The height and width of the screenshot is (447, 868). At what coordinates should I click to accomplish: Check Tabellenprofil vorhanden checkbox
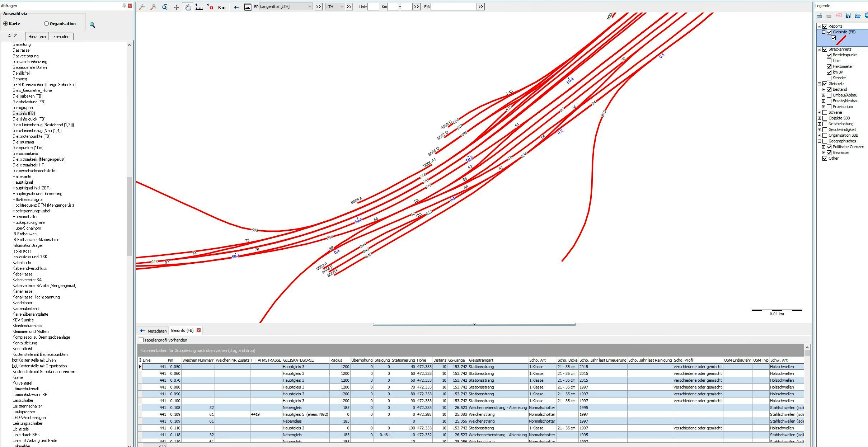(x=141, y=340)
